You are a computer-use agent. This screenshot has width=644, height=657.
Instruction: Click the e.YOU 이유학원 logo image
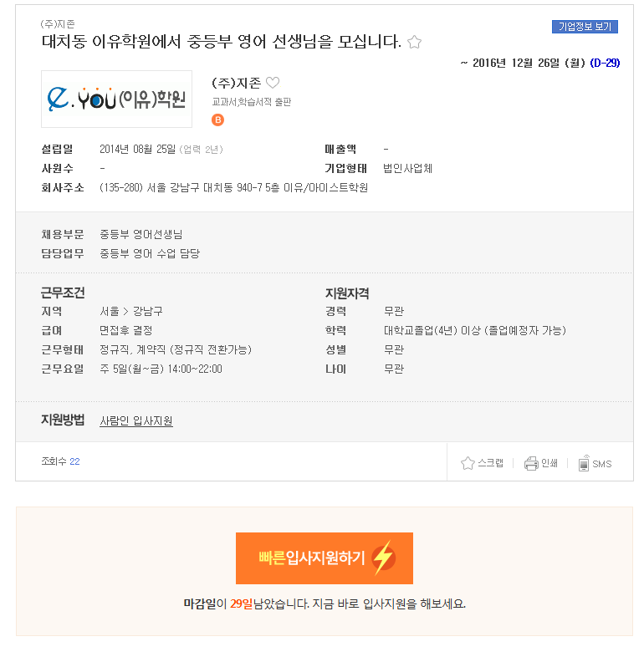coord(116,99)
